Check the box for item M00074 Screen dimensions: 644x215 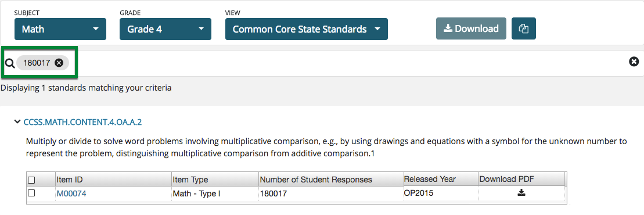pyautogui.click(x=31, y=193)
